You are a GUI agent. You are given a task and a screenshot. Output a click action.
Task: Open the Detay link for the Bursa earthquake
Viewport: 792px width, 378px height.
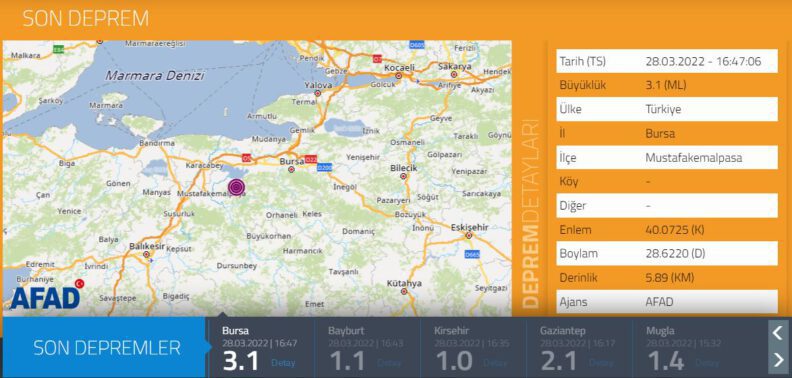283,363
